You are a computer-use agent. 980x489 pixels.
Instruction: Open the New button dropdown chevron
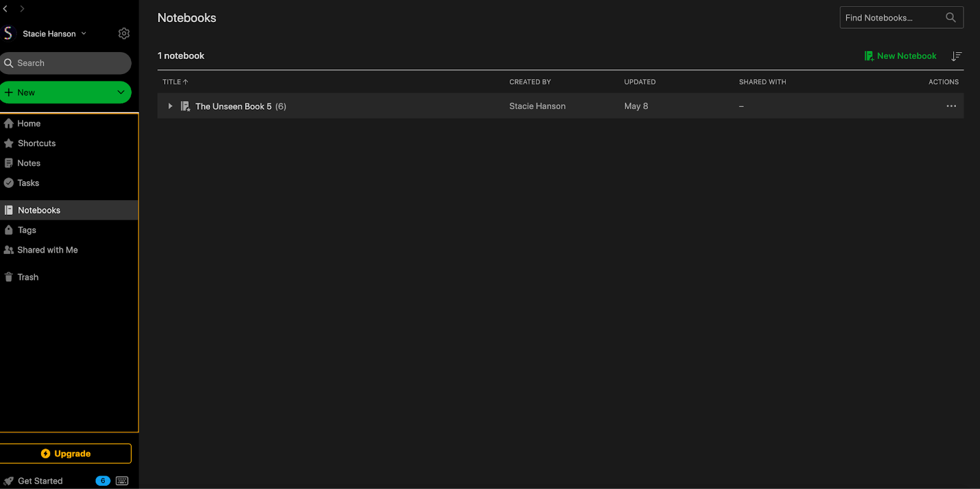click(x=121, y=92)
